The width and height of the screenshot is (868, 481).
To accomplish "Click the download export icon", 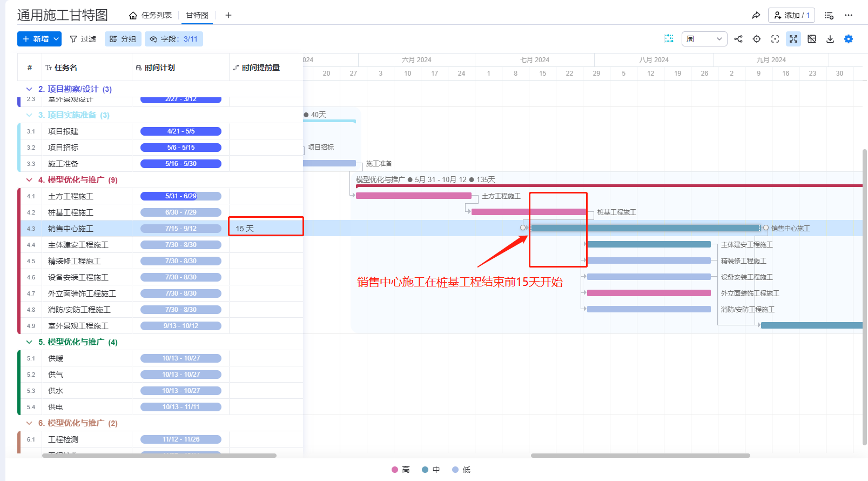I will 830,39.
